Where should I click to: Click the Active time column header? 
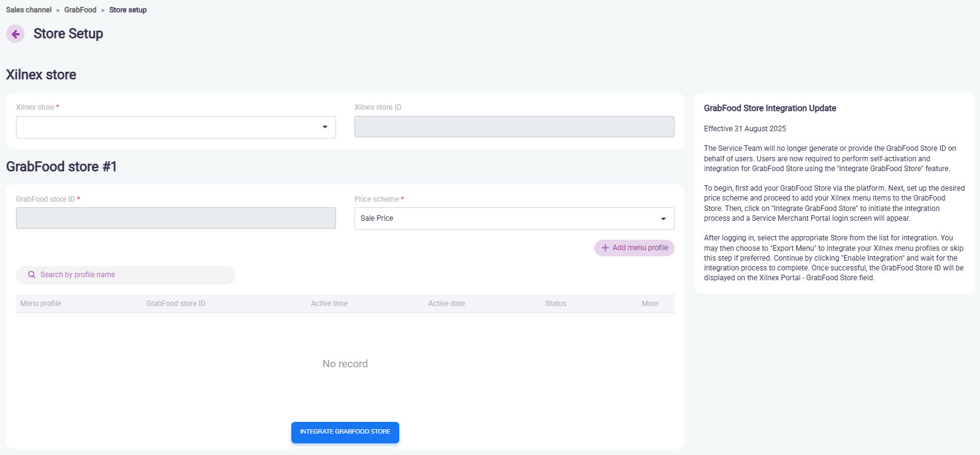pyautogui.click(x=329, y=304)
